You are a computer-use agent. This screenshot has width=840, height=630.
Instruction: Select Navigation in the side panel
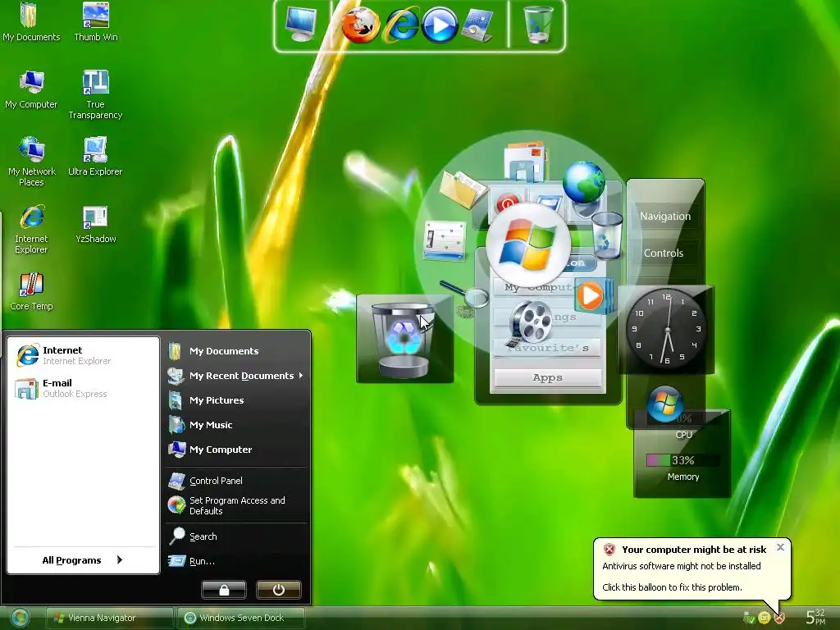click(665, 217)
